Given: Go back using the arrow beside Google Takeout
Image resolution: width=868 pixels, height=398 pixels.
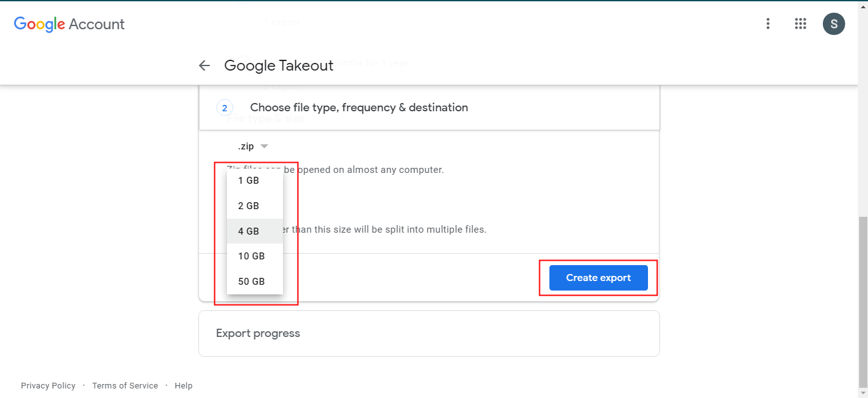Looking at the screenshot, I should [204, 65].
